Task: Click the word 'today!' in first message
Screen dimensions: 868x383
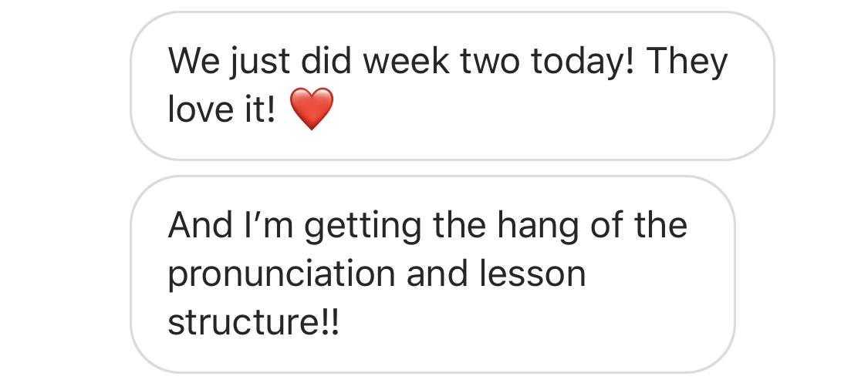Action: pos(583,62)
